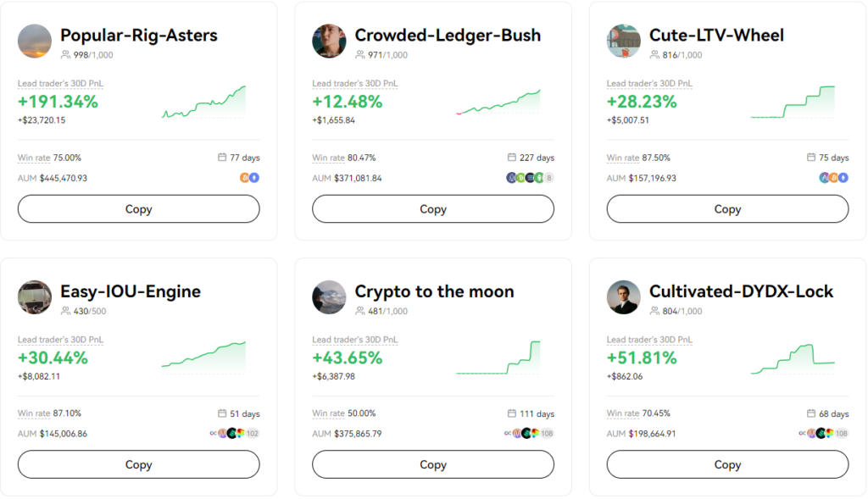Click the Win rate label on Easy-IOU-Engine
The image size is (868, 499).
[32, 413]
